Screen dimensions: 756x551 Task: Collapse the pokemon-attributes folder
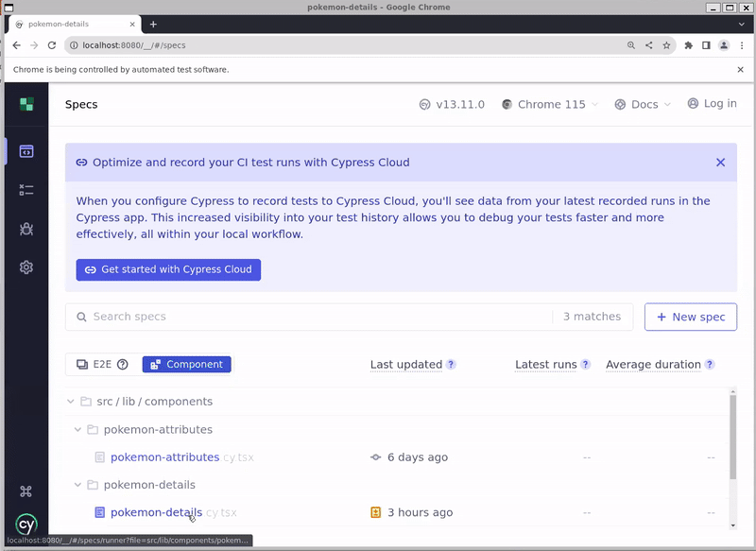coord(77,429)
